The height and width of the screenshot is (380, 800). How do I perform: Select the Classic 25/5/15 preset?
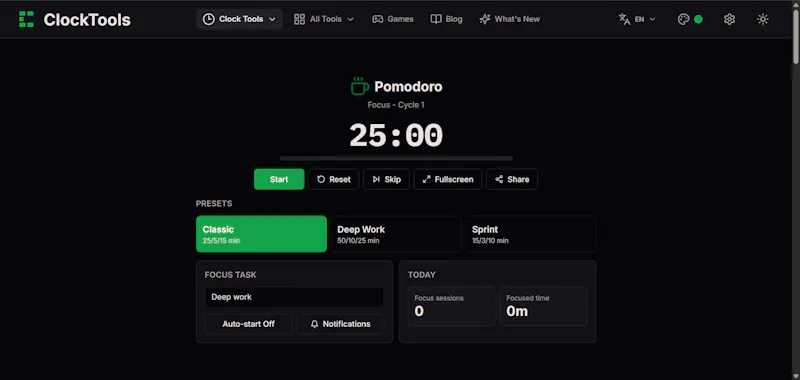[x=261, y=234]
